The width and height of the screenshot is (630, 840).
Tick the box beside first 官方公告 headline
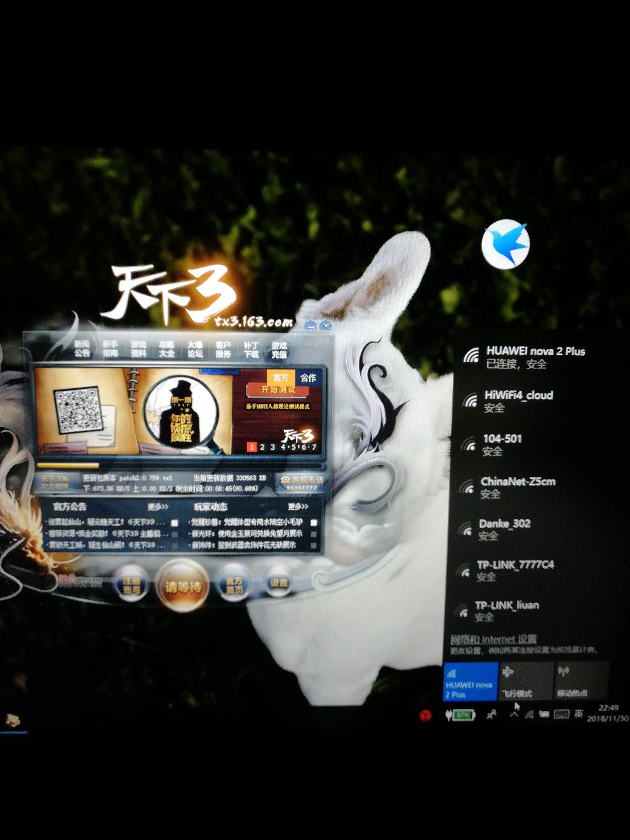(x=175, y=523)
